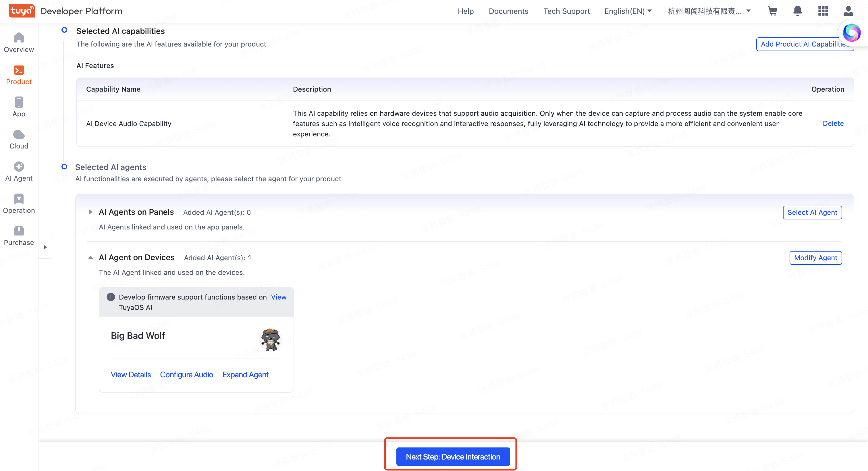Open AI Agent sidebar section
Image resolution: width=868 pixels, height=471 pixels.
coord(19,171)
